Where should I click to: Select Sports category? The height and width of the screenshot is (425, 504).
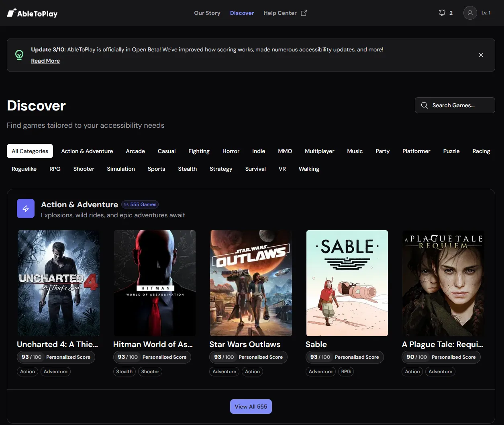156,169
